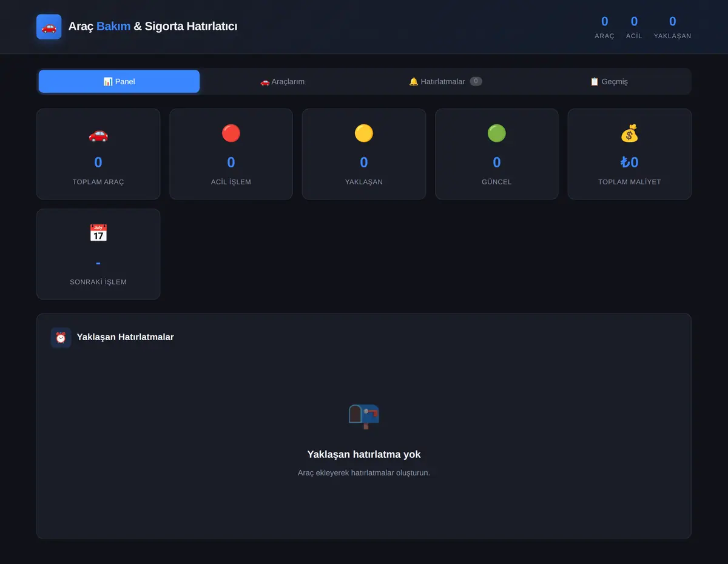728x564 pixels.
Task: Click the Acil counter in header
Action: (x=634, y=27)
